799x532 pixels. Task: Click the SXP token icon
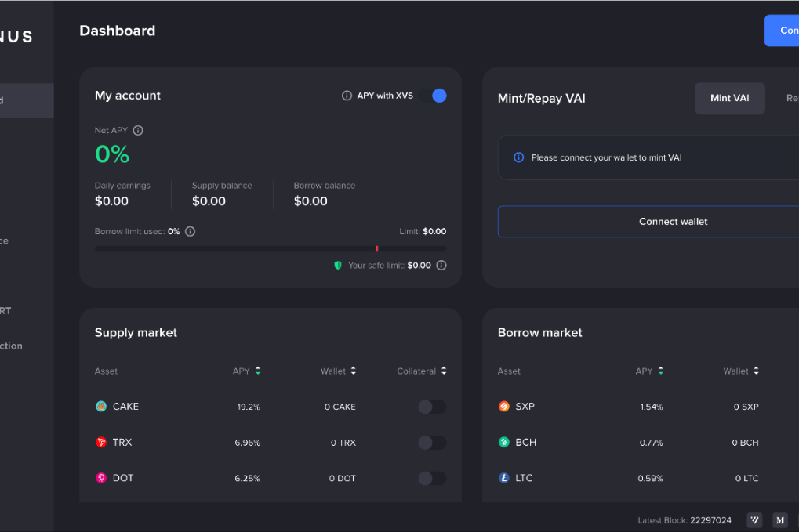(x=504, y=407)
